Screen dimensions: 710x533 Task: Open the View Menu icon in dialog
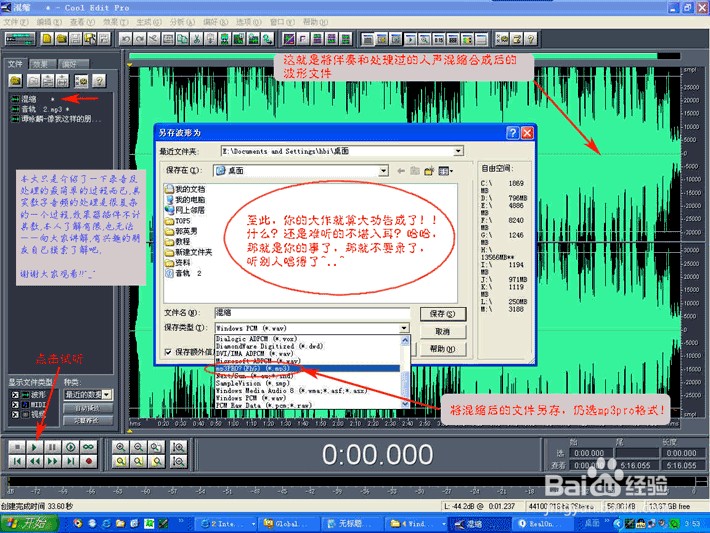(445, 171)
